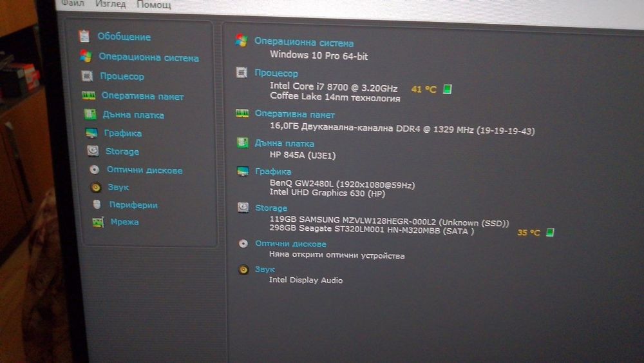Click the monitor icon in the summary panel
Viewport: 644px width, 363px height.
coord(243,171)
